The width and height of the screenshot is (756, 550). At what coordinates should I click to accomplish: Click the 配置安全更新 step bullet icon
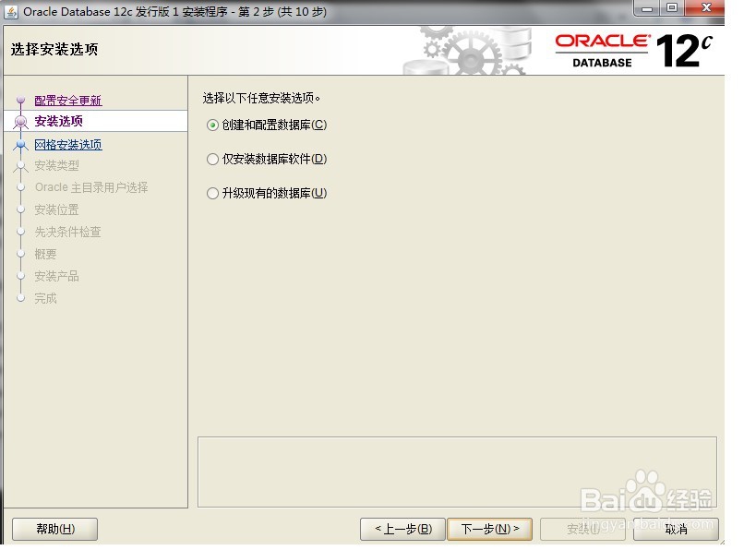pyautogui.click(x=20, y=101)
